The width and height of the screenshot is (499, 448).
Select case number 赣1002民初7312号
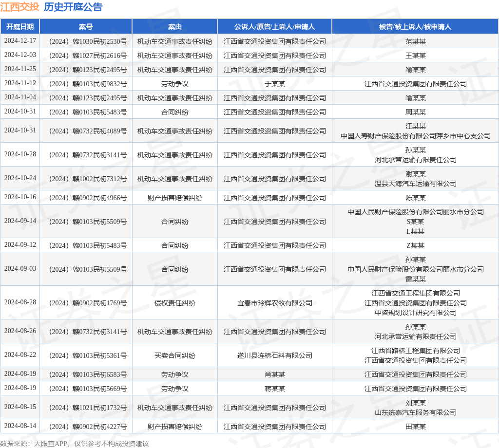pyautogui.click(x=88, y=179)
